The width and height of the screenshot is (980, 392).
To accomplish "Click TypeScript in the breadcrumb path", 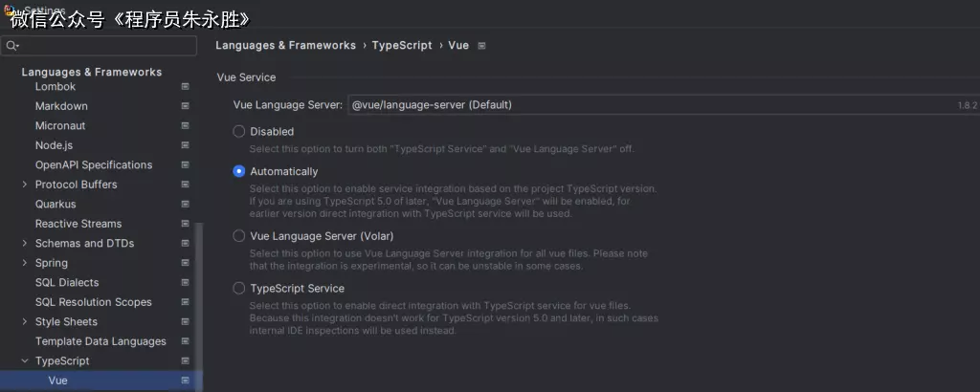I will pyautogui.click(x=401, y=45).
